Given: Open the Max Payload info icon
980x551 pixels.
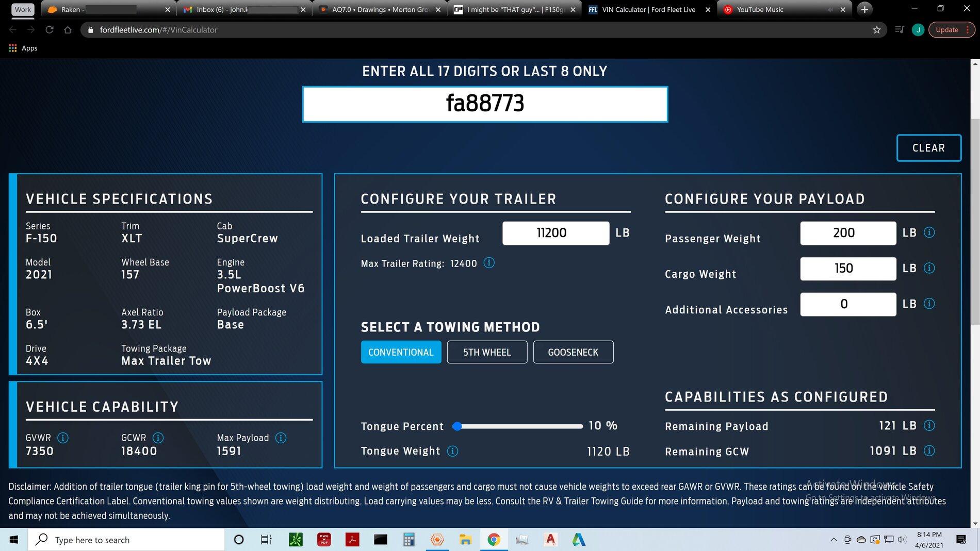Looking at the screenshot, I should pyautogui.click(x=281, y=438).
